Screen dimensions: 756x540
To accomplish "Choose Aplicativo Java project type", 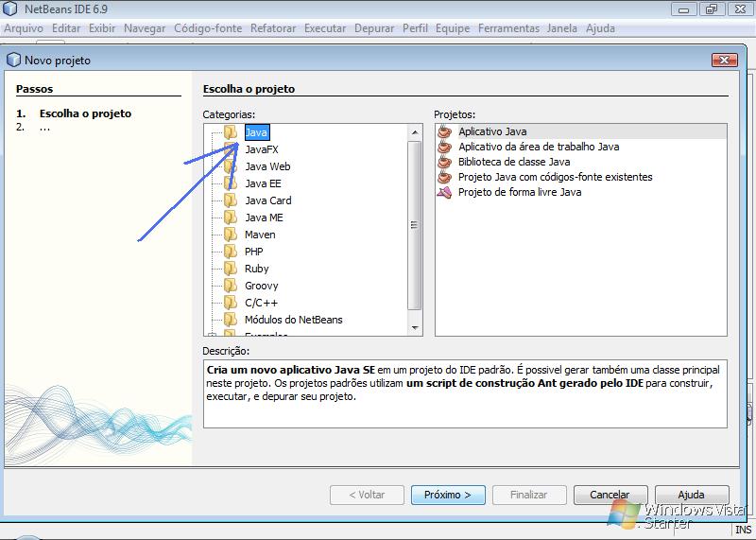I will point(492,131).
